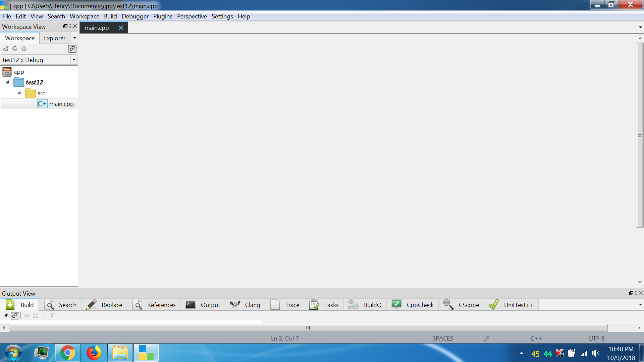This screenshot has height=362, width=644.
Task: Open project settings with the gear icon
Action: [23, 49]
